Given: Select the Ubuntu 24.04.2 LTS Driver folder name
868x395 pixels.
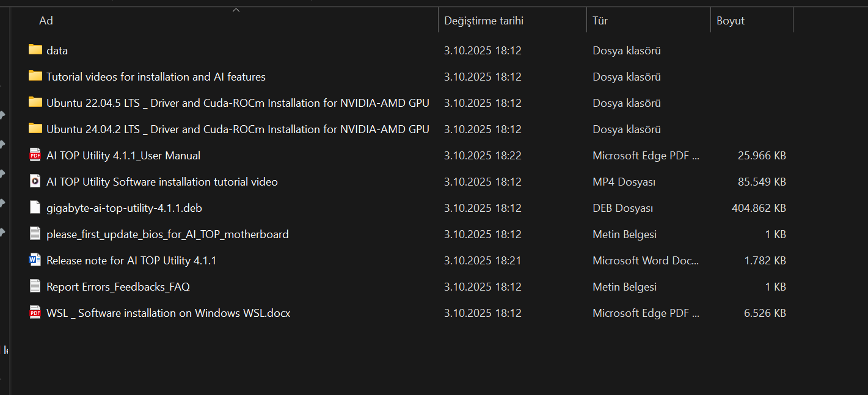Looking at the screenshot, I should tap(238, 129).
